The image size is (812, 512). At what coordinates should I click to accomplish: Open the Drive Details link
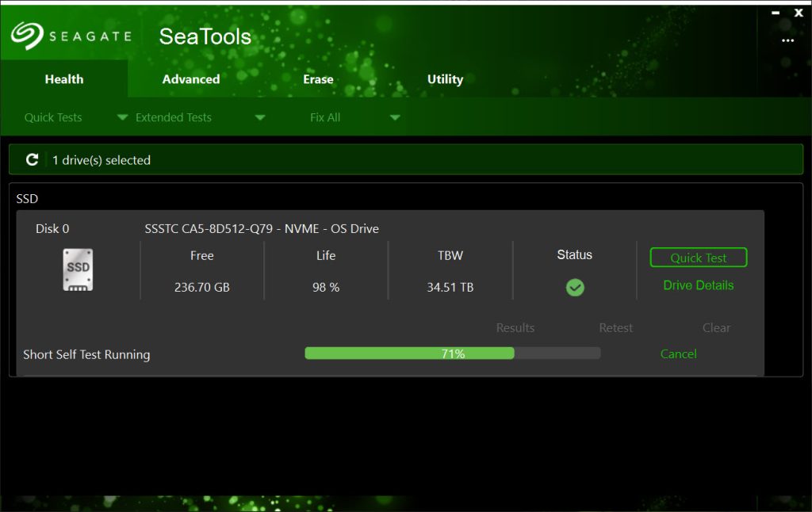pyautogui.click(x=698, y=285)
